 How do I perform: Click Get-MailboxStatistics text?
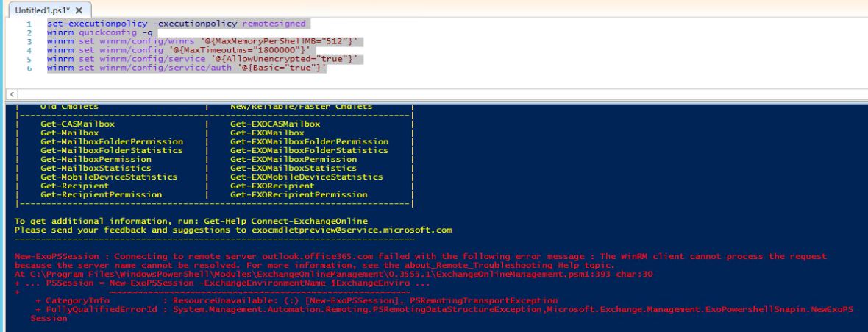pyautogui.click(x=96, y=169)
